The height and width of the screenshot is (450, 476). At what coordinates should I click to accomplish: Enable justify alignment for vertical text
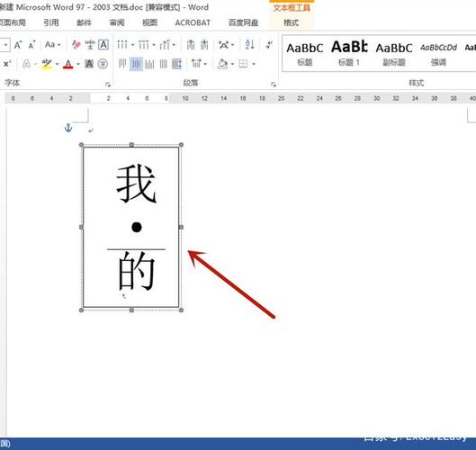164,64
